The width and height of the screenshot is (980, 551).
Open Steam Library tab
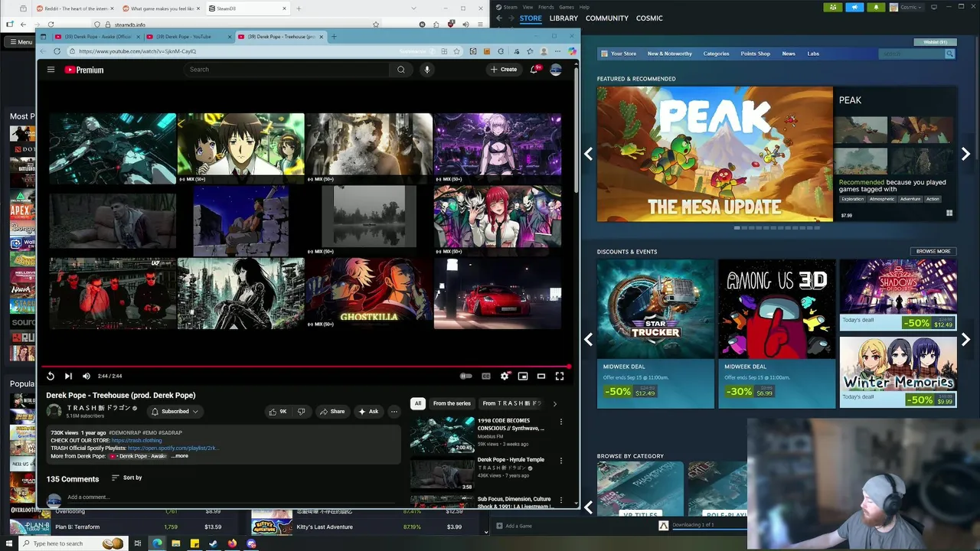pos(563,18)
